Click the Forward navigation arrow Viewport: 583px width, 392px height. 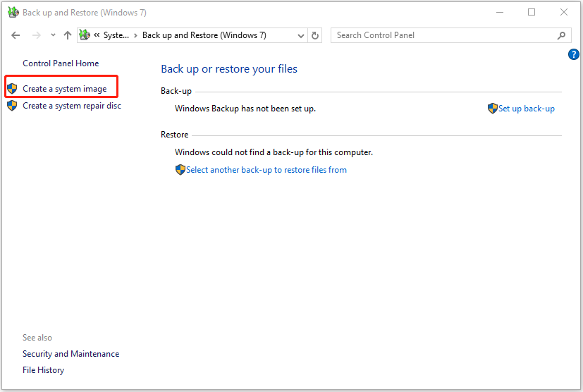pos(37,35)
